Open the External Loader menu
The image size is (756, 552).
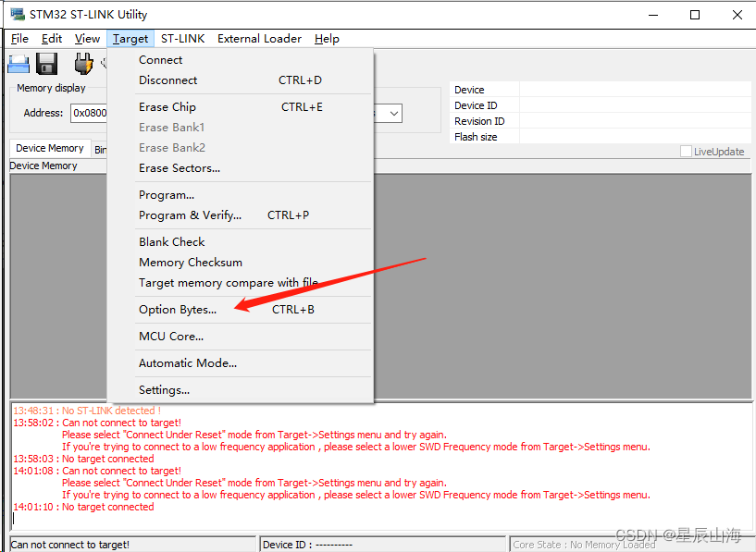pyautogui.click(x=259, y=39)
